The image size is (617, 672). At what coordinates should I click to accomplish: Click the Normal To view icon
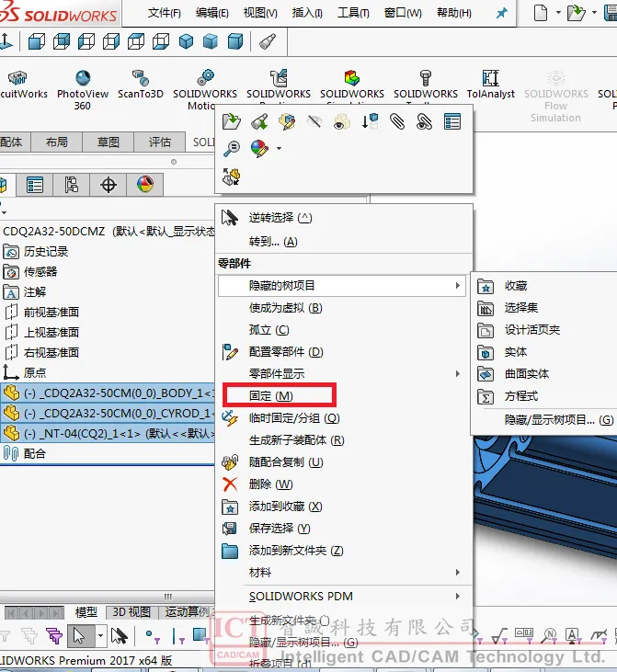coord(7,41)
